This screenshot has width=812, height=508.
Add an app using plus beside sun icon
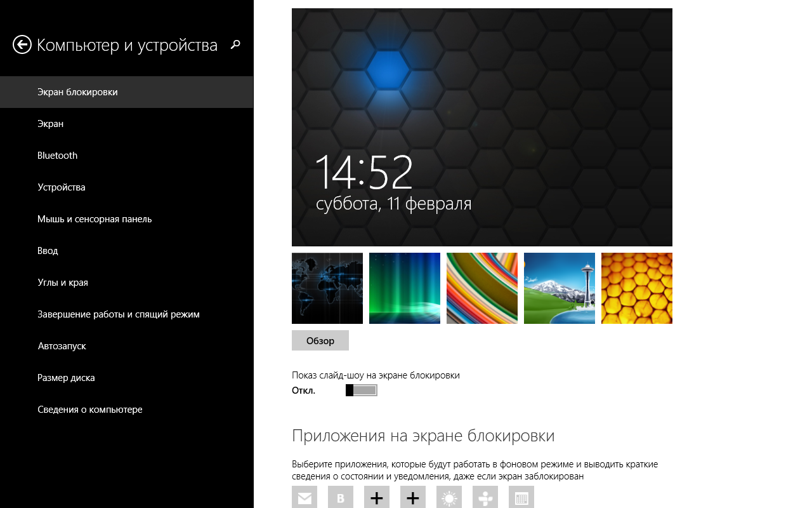pos(413,498)
